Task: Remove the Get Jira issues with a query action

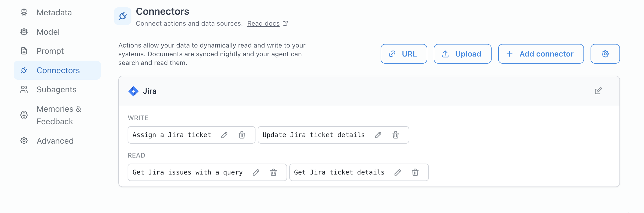Action: 273,172
